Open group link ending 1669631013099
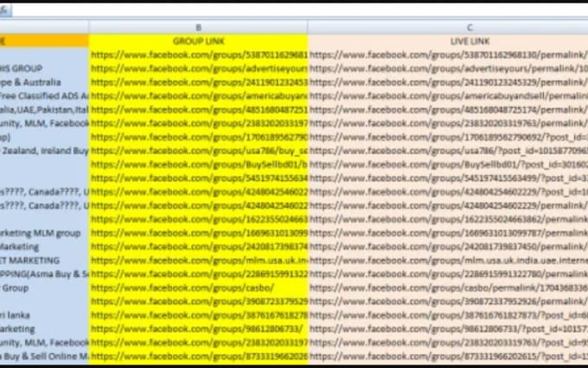588x368 pixels. click(198, 233)
